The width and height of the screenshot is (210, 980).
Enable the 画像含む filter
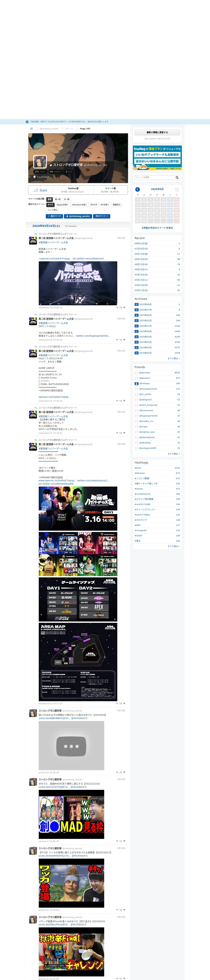click(117, 205)
